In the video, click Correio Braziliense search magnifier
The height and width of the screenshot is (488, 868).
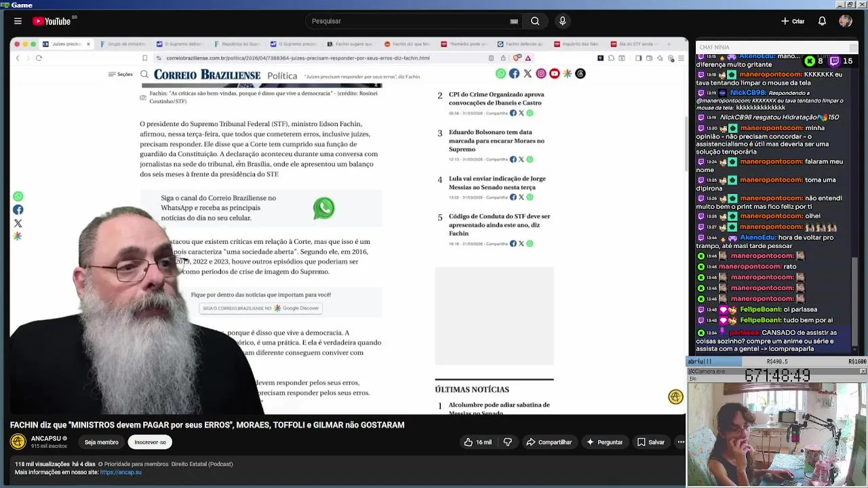[144, 75]
